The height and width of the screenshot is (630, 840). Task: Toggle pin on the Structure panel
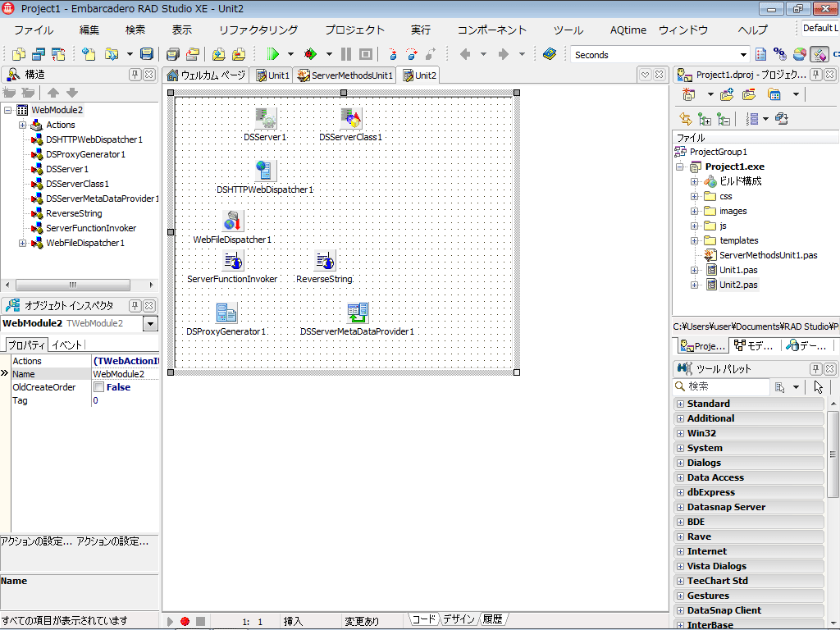[135, 75]
